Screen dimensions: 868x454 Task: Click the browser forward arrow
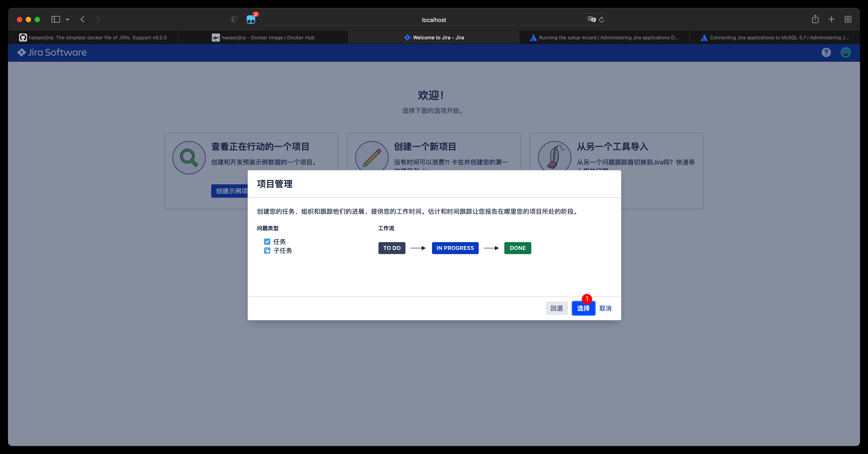[98, 20]
